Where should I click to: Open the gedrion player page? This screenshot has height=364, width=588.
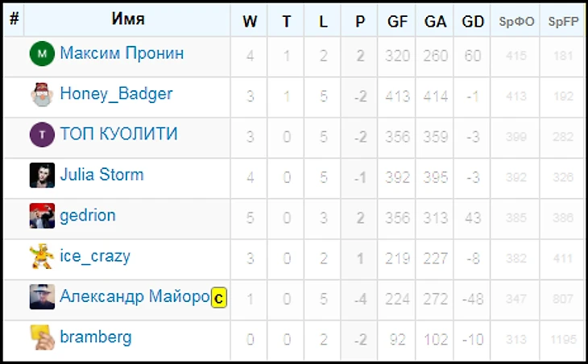coord(88,216)
